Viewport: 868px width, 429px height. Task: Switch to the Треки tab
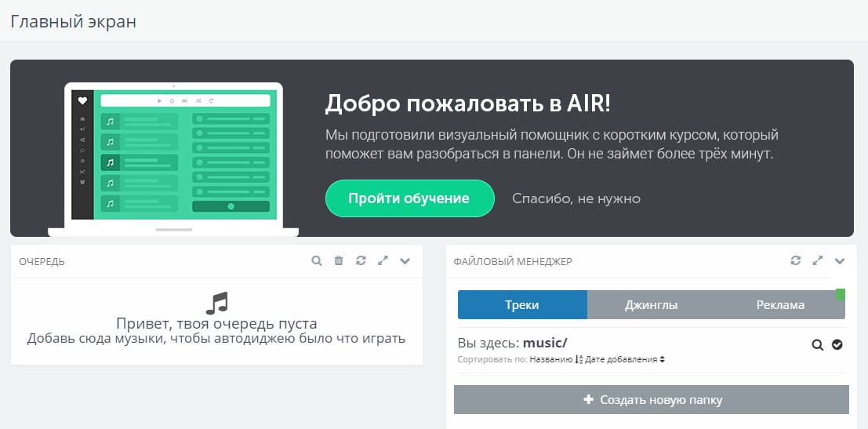[522, 305]
